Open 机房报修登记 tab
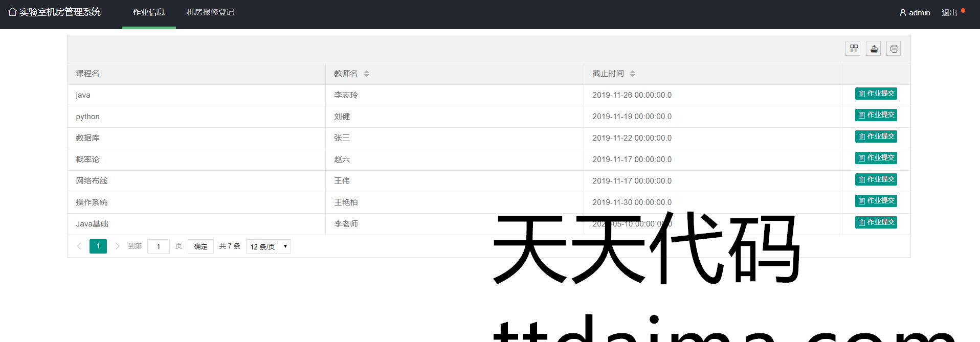Image resolution: width=980 pixels, height=342 pixels. click(210, 12)
